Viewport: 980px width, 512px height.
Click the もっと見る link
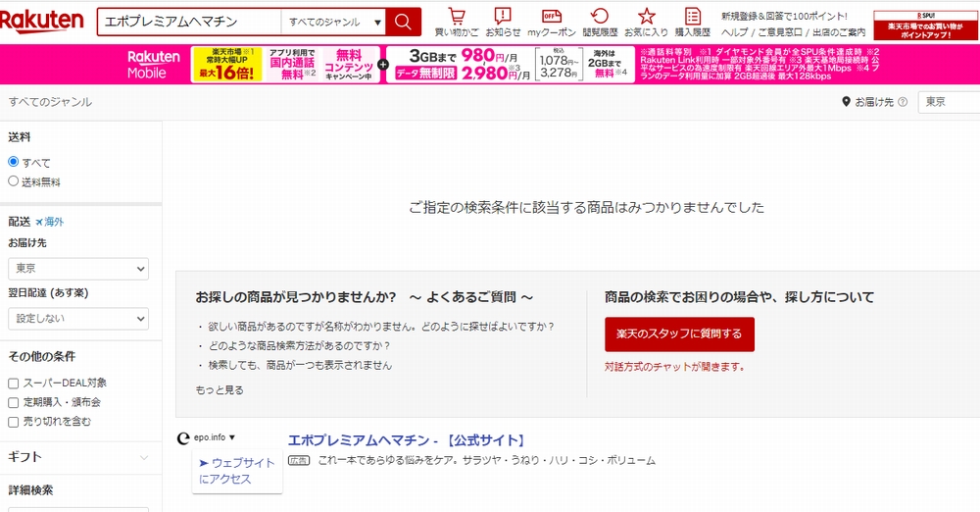pos(220,390)
